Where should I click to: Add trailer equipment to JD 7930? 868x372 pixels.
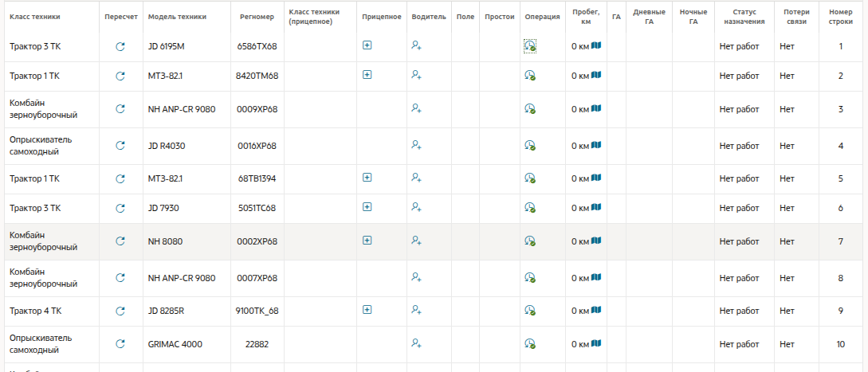367,206
